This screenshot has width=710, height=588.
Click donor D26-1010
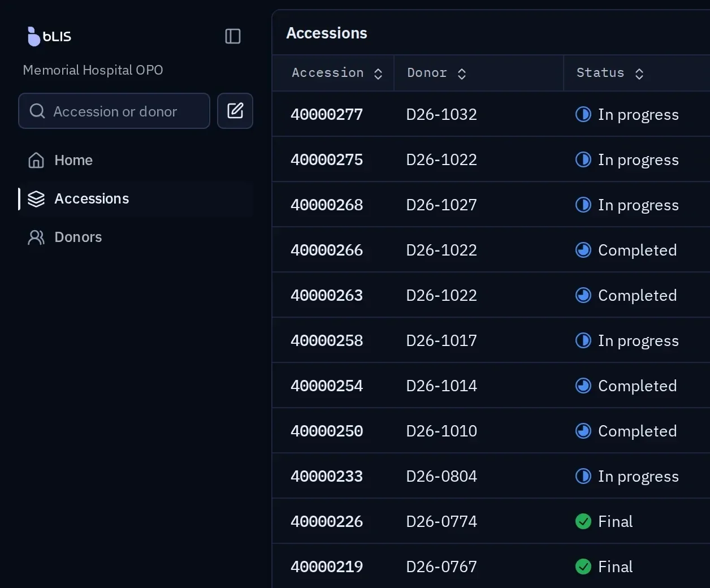pos(441,431)
